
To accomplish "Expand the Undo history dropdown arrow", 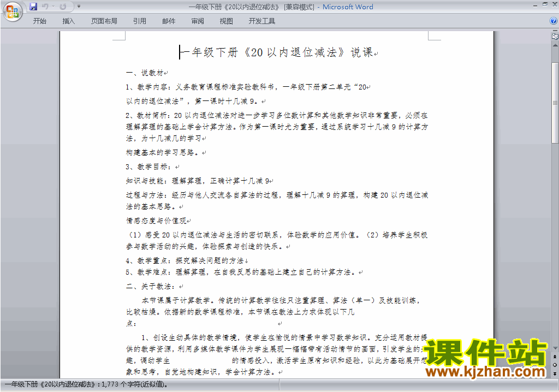I will pyautogui.click(x=53, y=7).
